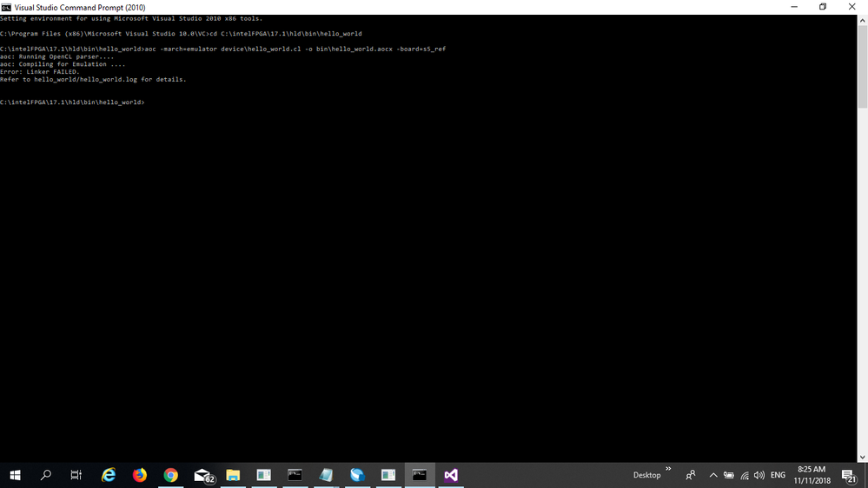Expand the Desktop toolbar double-chevron
This screenshot has width=868, height=488.
[x=668, y=469]
